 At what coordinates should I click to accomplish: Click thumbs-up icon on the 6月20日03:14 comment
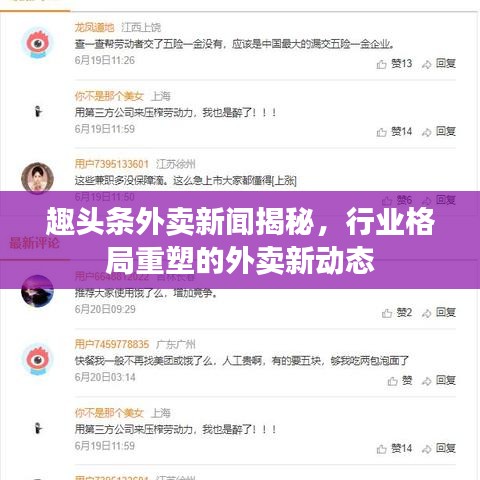392,381
